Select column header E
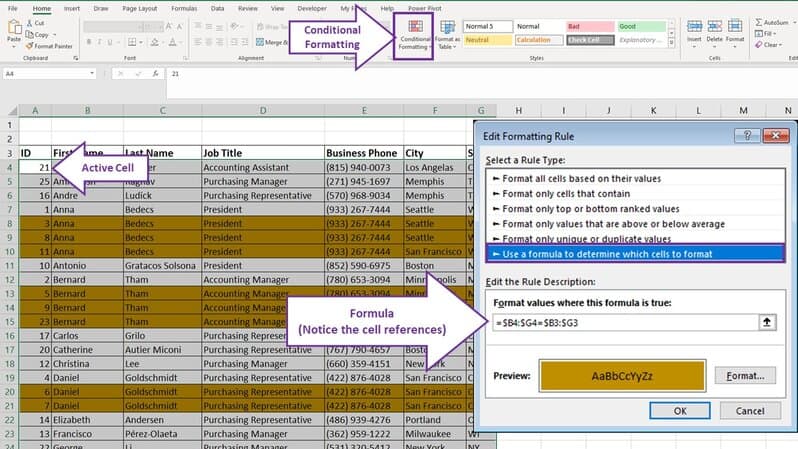 click(x=364, y=110)
